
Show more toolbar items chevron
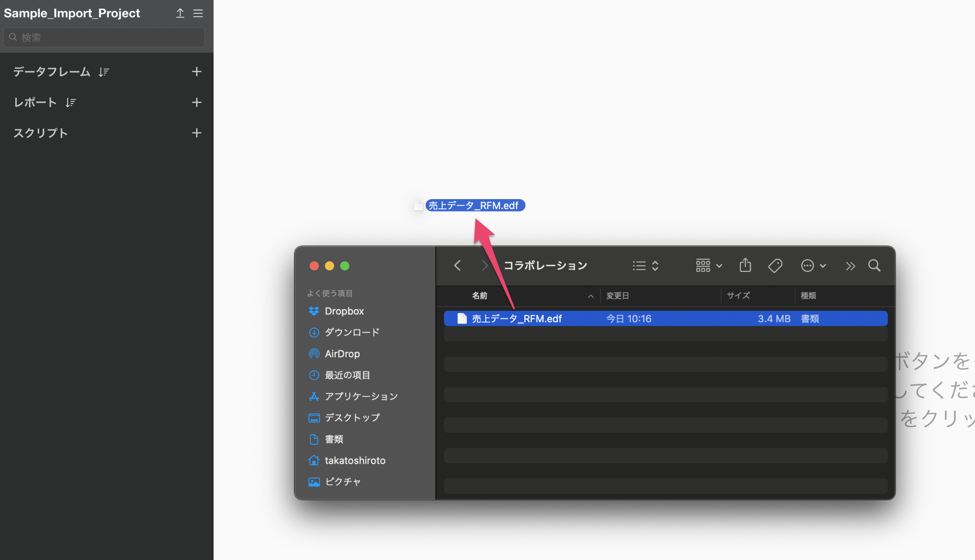pyautogui.click(x=850, y=266)
